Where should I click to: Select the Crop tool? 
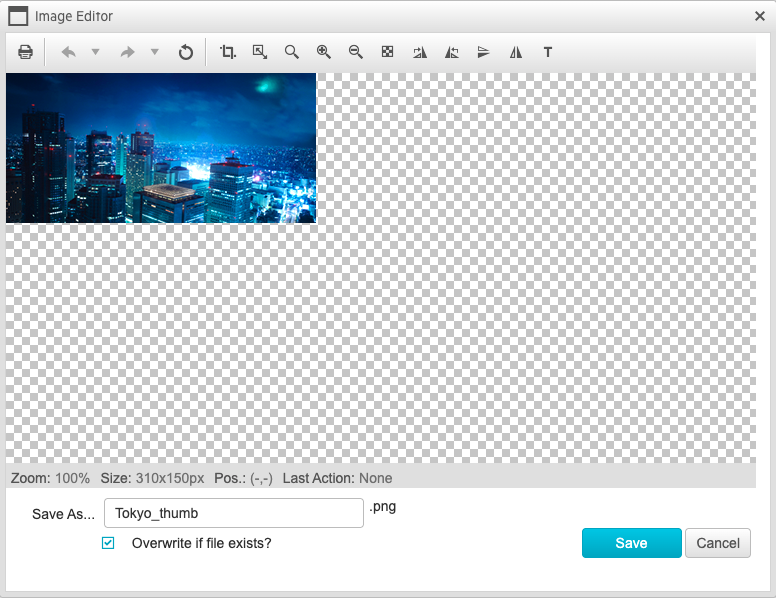[x=228, y=52]
